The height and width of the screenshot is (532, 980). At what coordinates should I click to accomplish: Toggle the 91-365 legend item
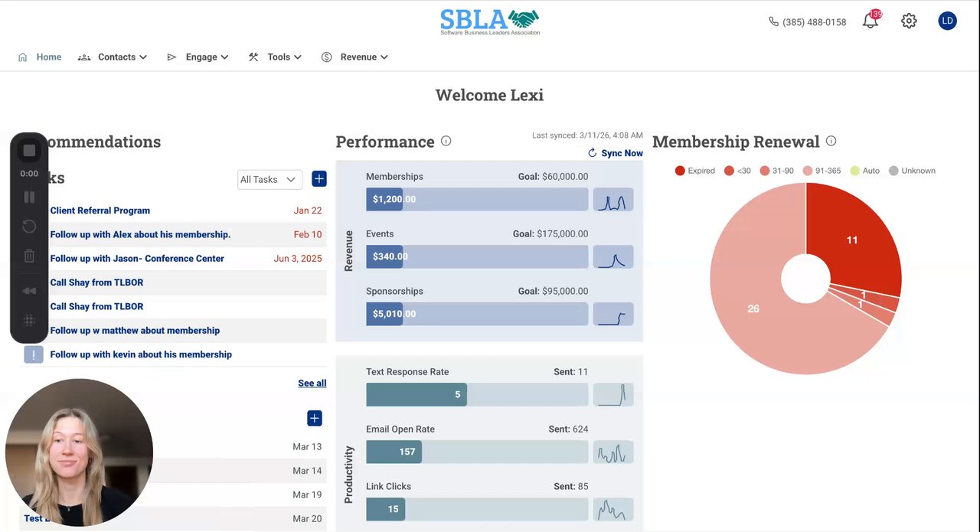click(823, 171)
